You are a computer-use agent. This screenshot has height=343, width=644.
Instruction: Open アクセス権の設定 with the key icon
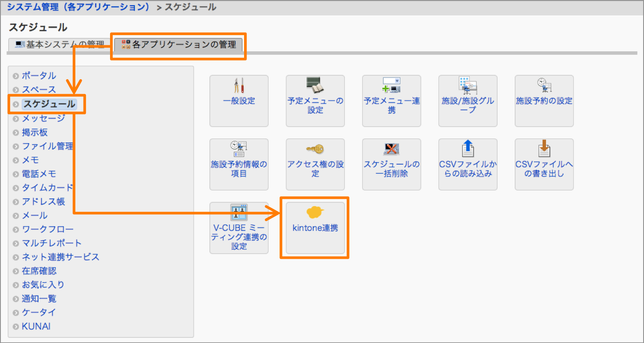315,164
